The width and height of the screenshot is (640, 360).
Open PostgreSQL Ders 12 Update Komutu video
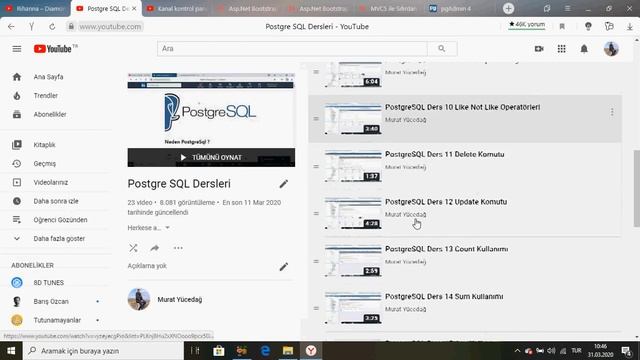click(446, 202)
